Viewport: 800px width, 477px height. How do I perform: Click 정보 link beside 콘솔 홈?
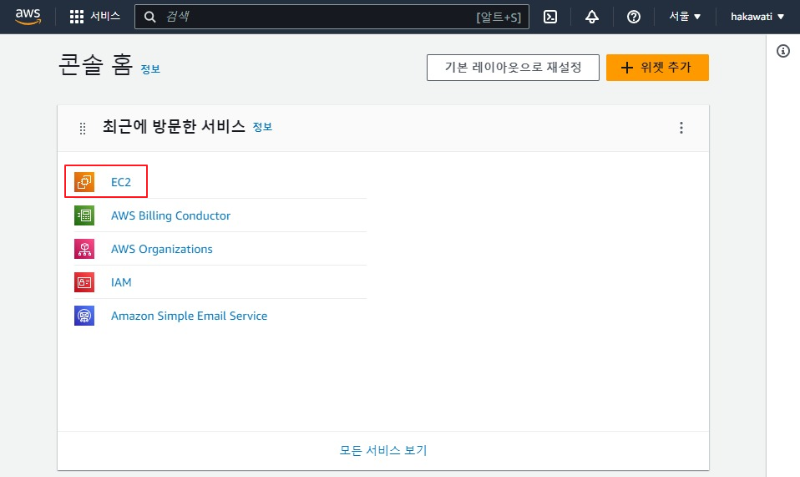pyautogui.click(x=151, y=69)
